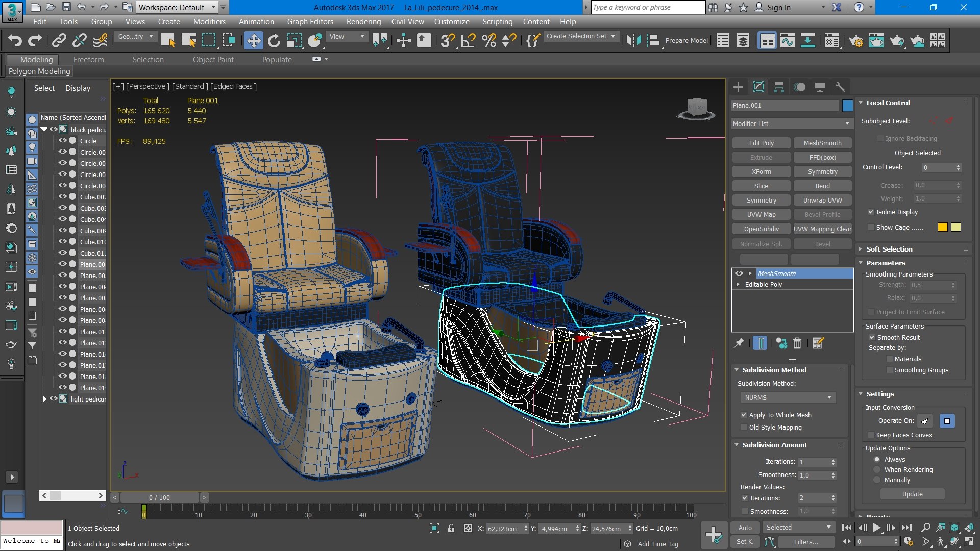Expand the light pedicure group node

pos(44,399)
